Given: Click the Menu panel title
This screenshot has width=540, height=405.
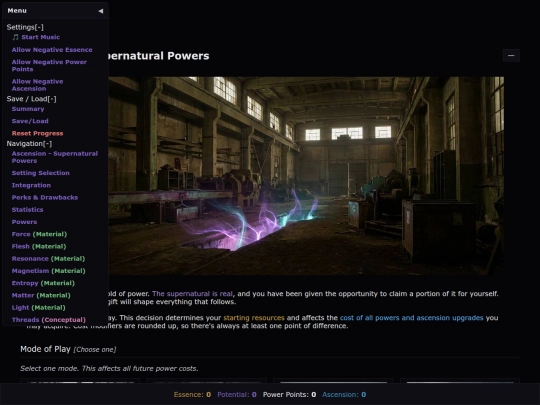Looking at the screenshot, I should point(17,11).
